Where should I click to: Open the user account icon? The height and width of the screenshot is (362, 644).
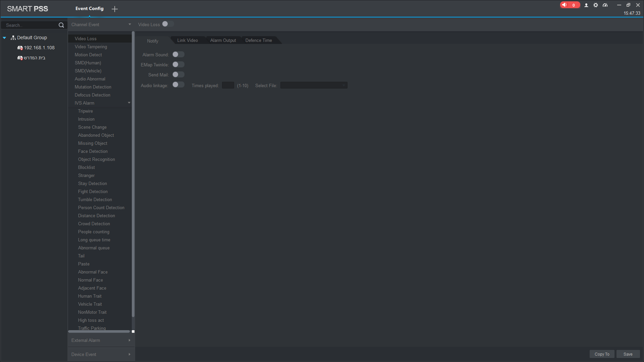(586, 5)
